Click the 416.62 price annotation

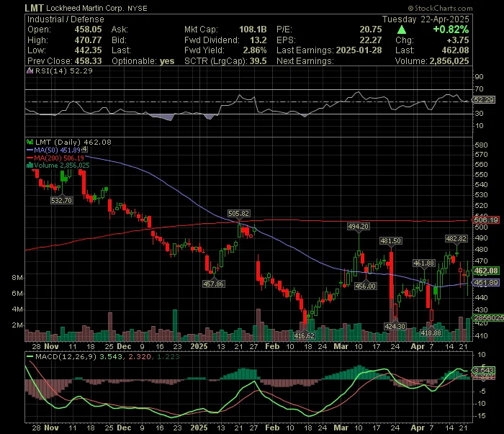point(305,335)
